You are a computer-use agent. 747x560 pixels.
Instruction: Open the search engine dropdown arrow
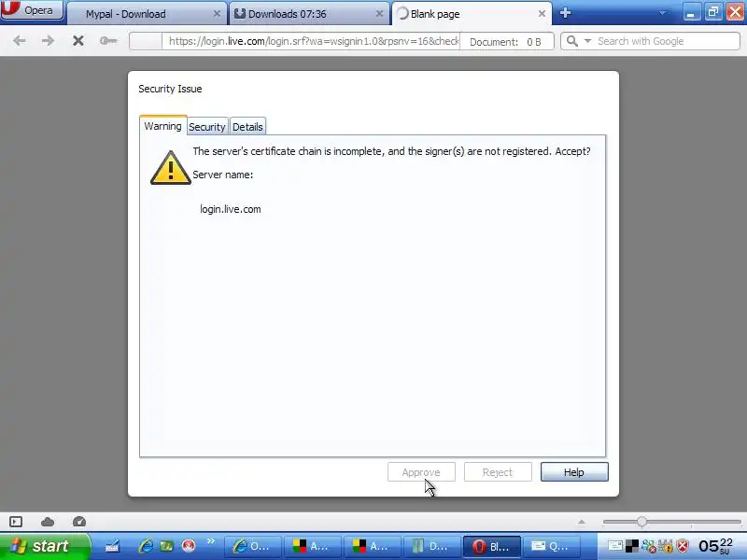coord(588,41)
